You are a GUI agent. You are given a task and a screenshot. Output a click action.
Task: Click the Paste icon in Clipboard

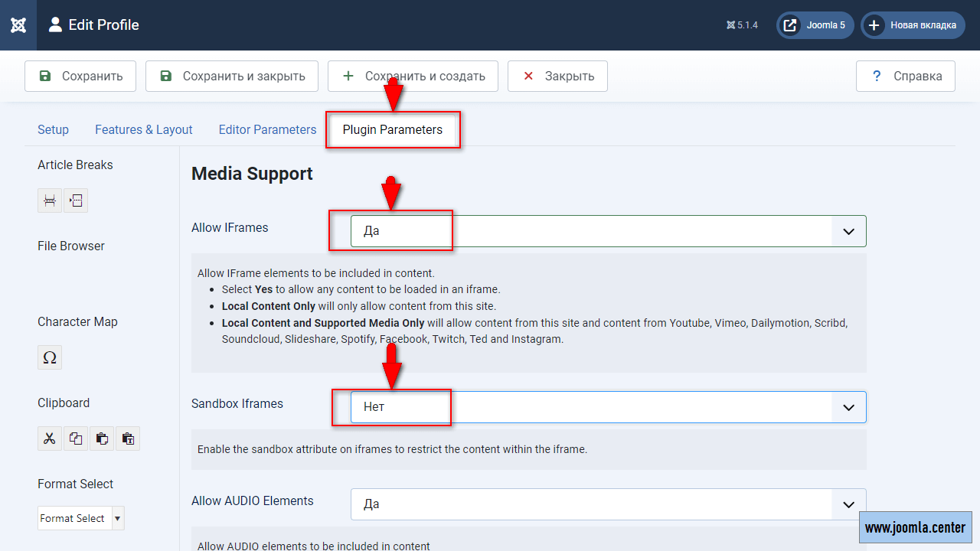click(x=102, y=439)
